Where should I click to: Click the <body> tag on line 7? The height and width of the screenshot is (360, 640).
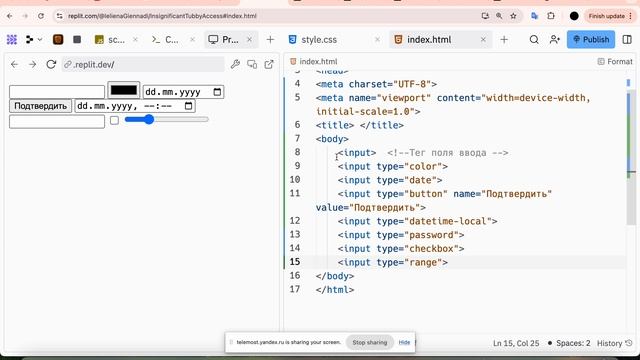click(332, 139)
